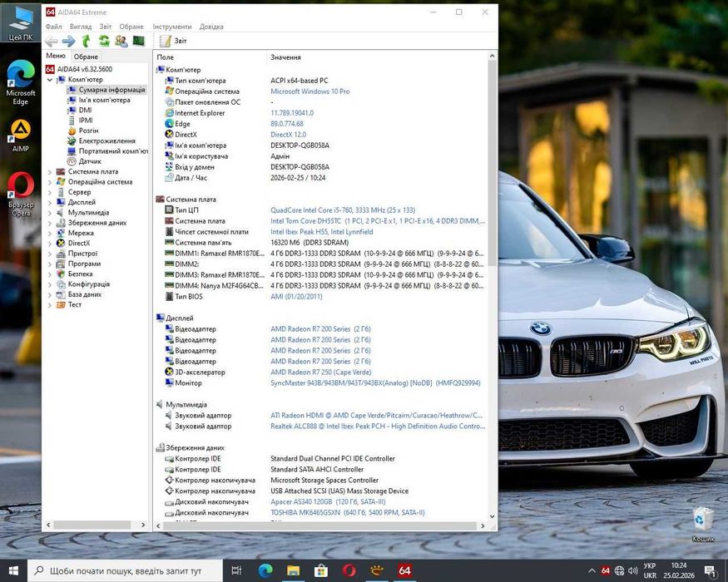728x582 pixels.
Task: Open Microsoft Store from the taskbar
Action: [321, 570]
